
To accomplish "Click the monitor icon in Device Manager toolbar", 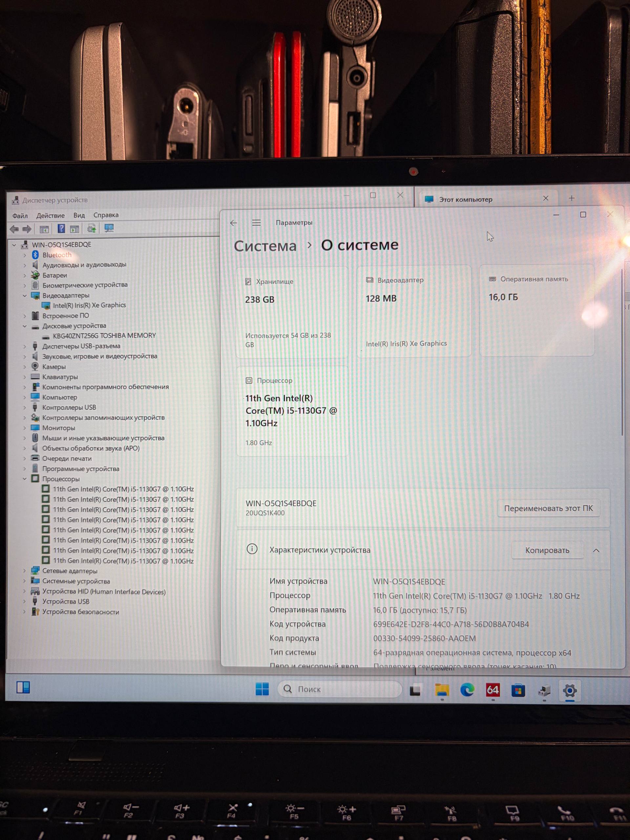I will (109, 228).
